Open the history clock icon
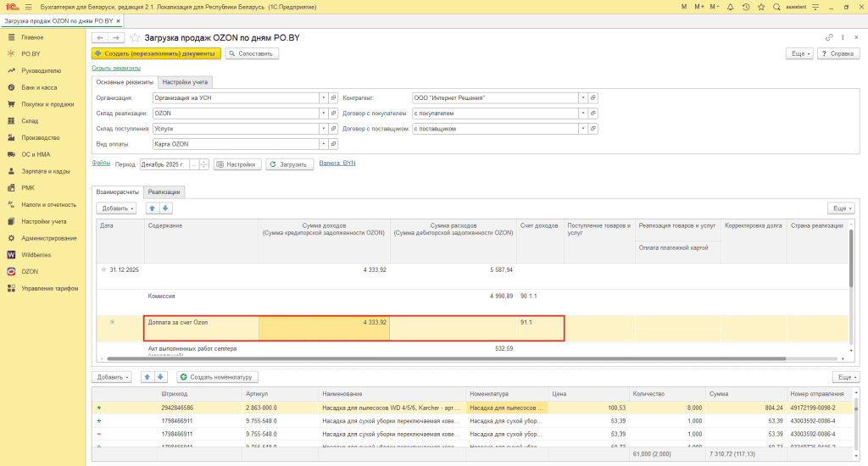 click(746, 7)
